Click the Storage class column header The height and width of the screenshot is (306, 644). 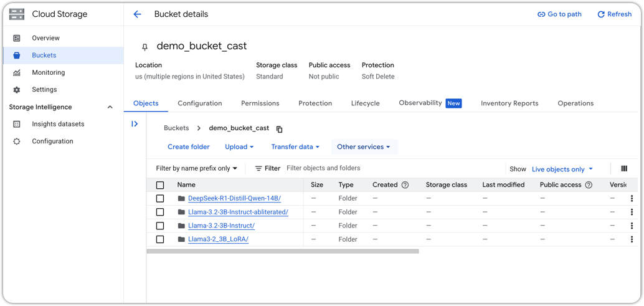pos(447,185)
